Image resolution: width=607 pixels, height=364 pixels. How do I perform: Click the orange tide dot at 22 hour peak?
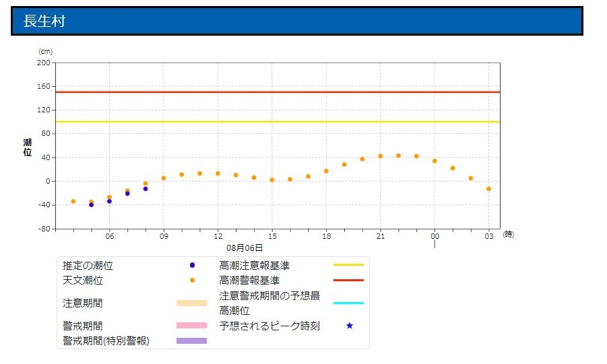click(x=398, y=155)
